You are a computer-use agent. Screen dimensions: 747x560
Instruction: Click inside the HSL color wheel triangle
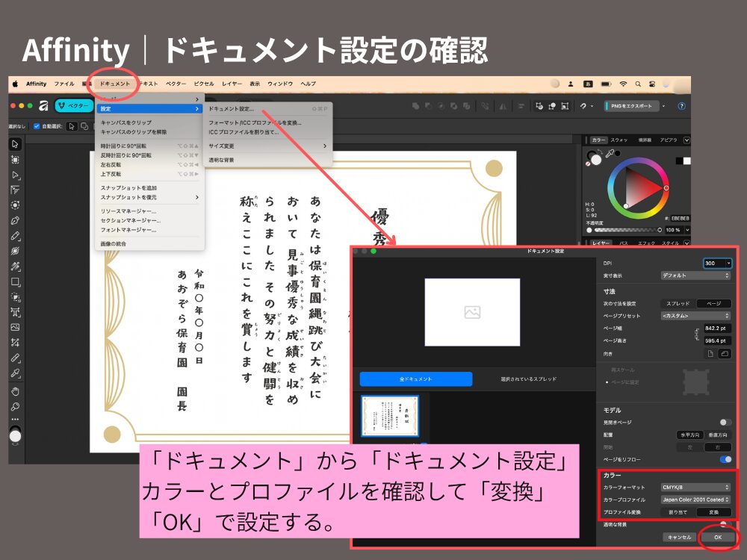[641, 187]
